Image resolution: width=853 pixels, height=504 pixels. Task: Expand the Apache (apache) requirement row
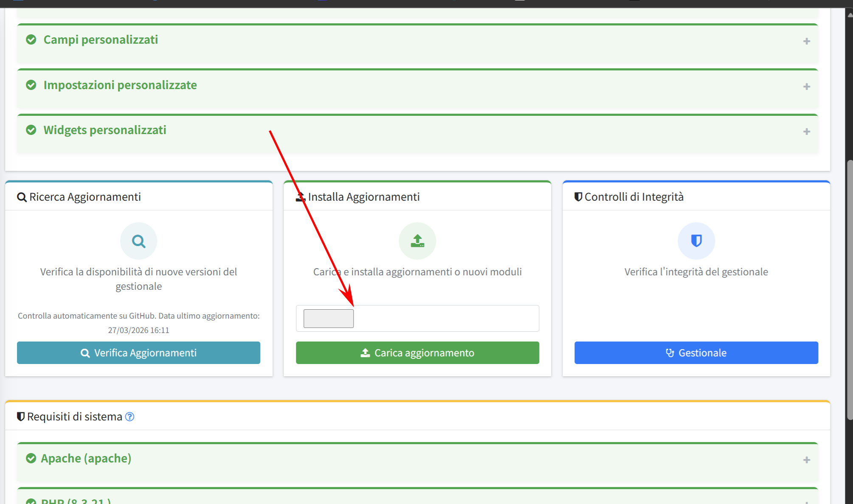[807, 460]
